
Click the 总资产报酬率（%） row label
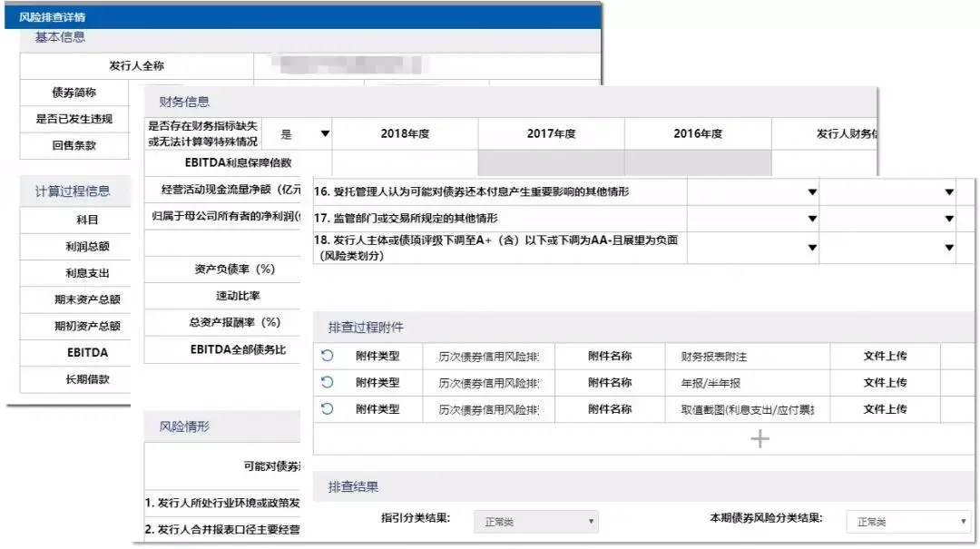point(235,323)
